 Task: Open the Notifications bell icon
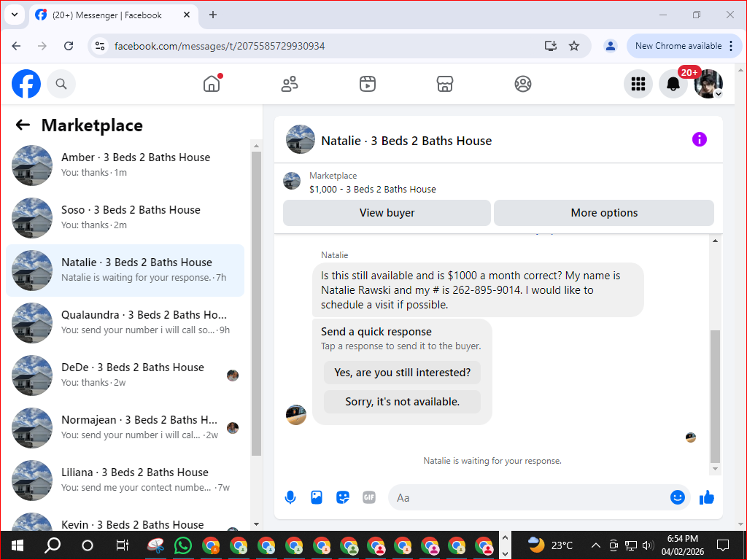(673, 84)
